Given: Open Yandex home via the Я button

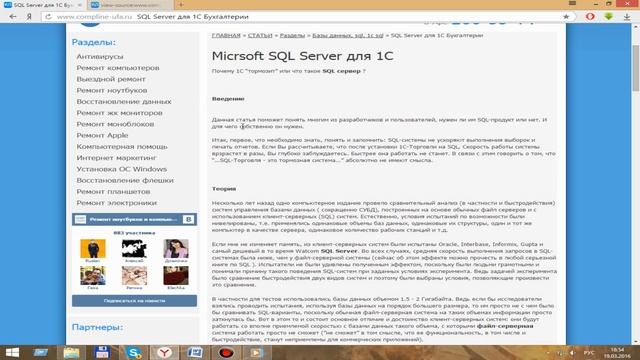Looking at the screenshot, I should click(29, 17).
